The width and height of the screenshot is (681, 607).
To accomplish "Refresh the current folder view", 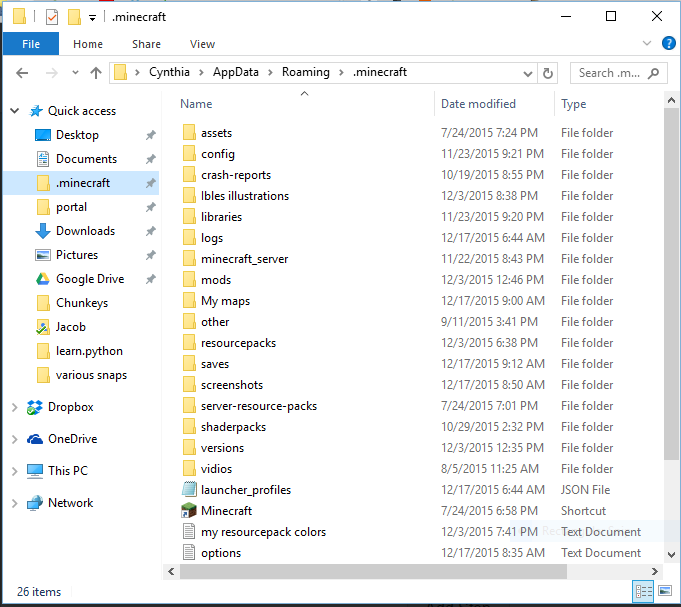I will click(x=548, y=73).
